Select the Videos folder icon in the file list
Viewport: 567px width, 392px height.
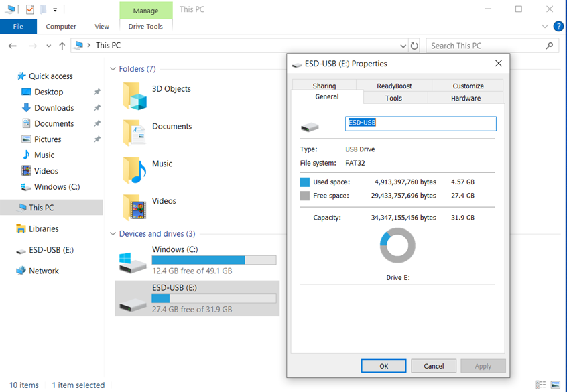point(135,208)
